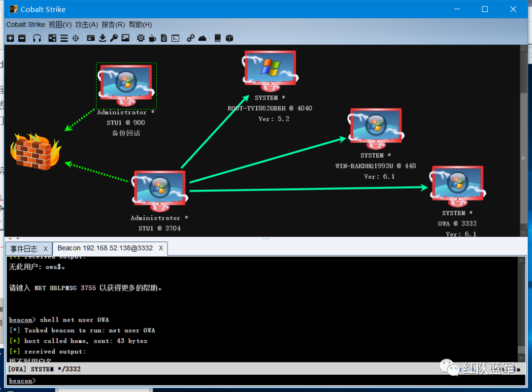This screenshot has width=532, height=392.
Task: Connect to a new team server (plus icon)
Action: click(x=10, y=38)
